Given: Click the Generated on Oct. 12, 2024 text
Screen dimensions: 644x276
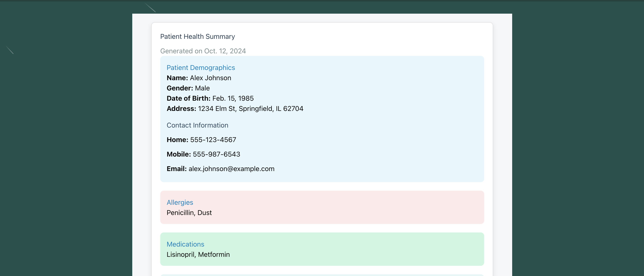Looking at the screenshot, I should (203, 51).
